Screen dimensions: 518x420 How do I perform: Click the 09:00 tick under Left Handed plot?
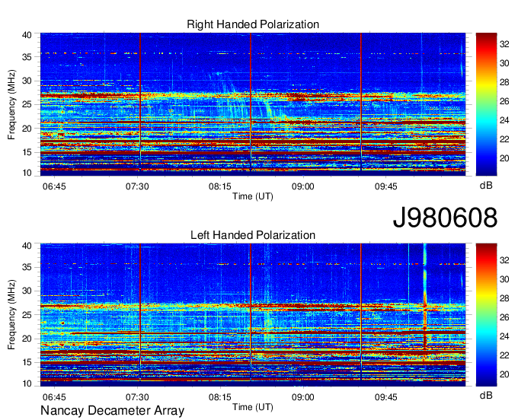tap(303, 397)
